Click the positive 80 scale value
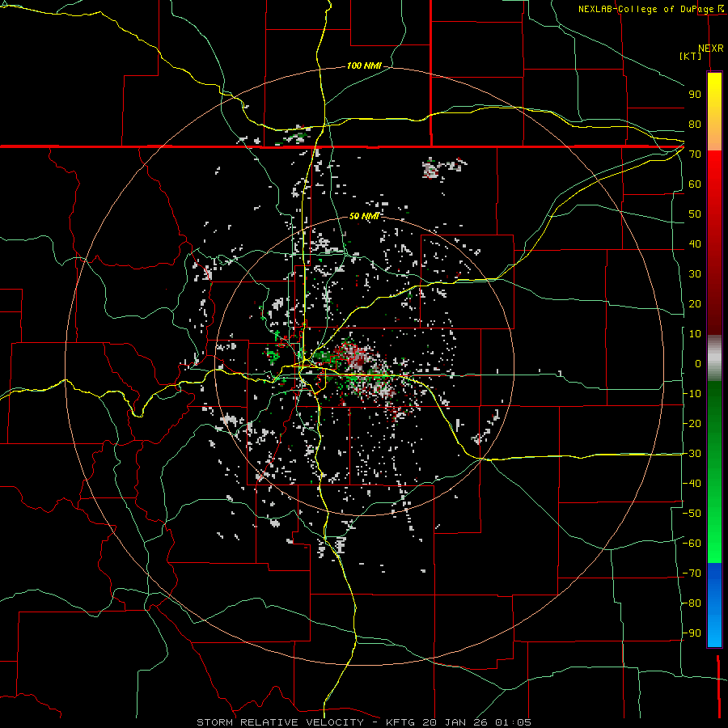Screen dimensions: 728x728 (695, 124)
